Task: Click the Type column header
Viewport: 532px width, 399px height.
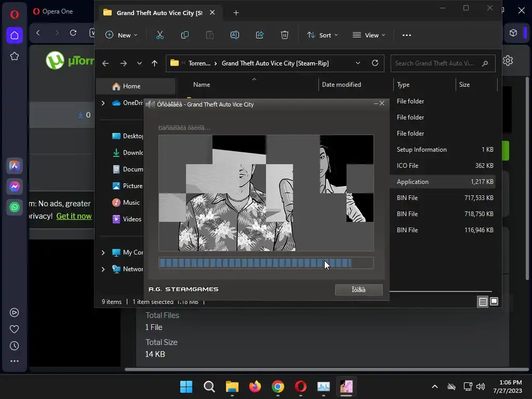Action: pyautogui.click(x=403, y=85)
